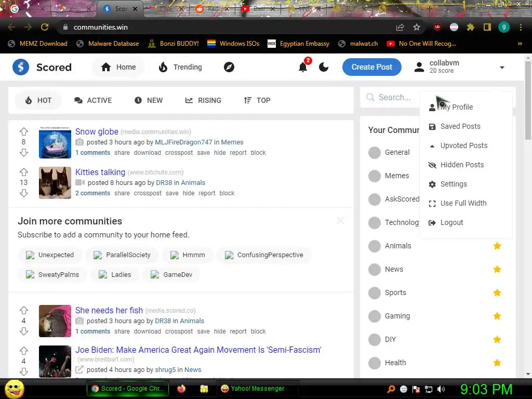Click the compass explore icon
This screenshot has height=399, width=532.
tap(229, 67)
